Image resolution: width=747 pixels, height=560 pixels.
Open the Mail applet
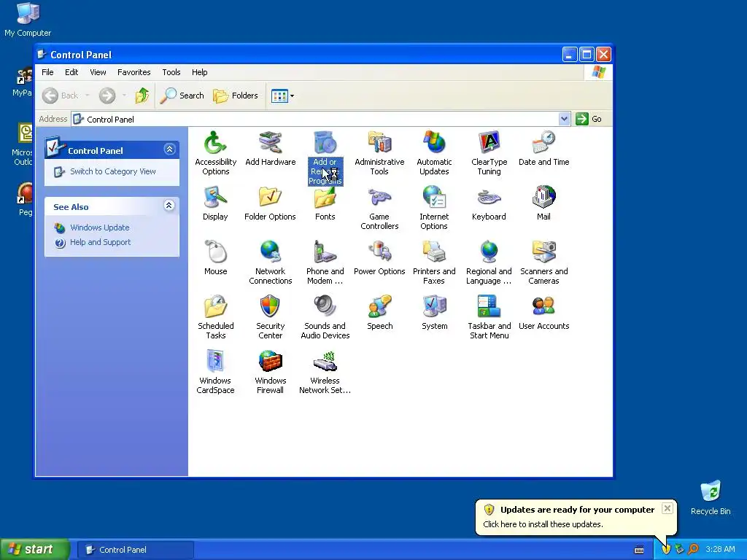coord(543,203)
